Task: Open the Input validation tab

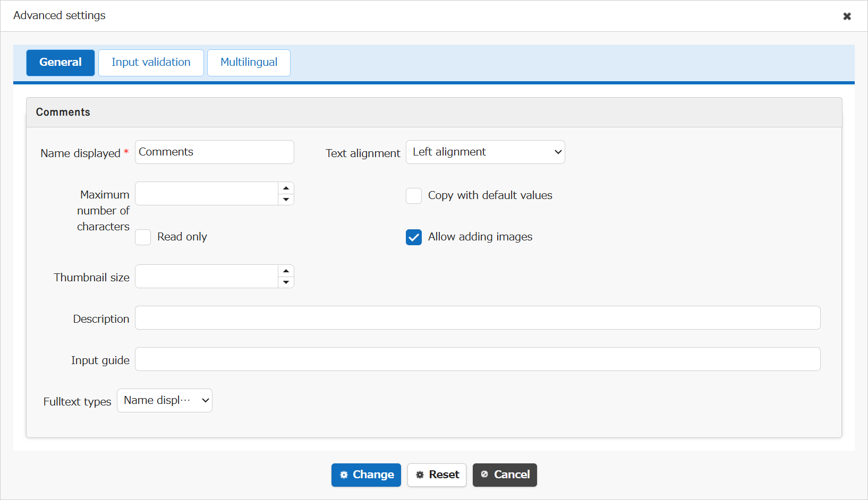Action: pos(151,63)
